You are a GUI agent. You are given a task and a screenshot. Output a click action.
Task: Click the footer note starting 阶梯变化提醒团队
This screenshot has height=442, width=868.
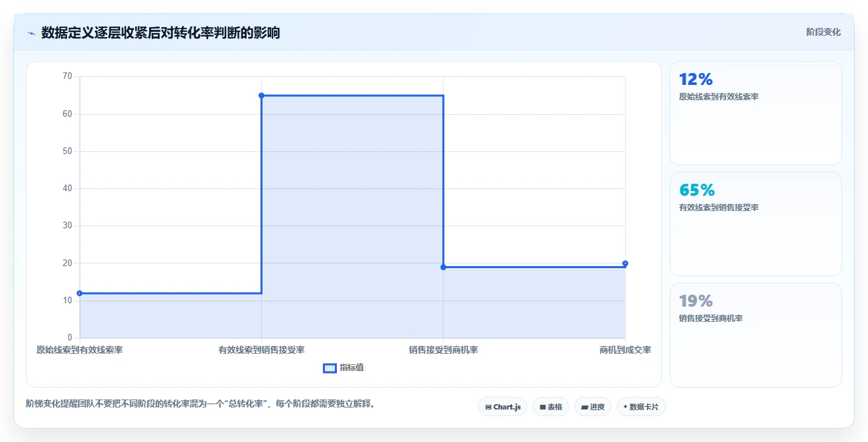[x=201, y=404]
